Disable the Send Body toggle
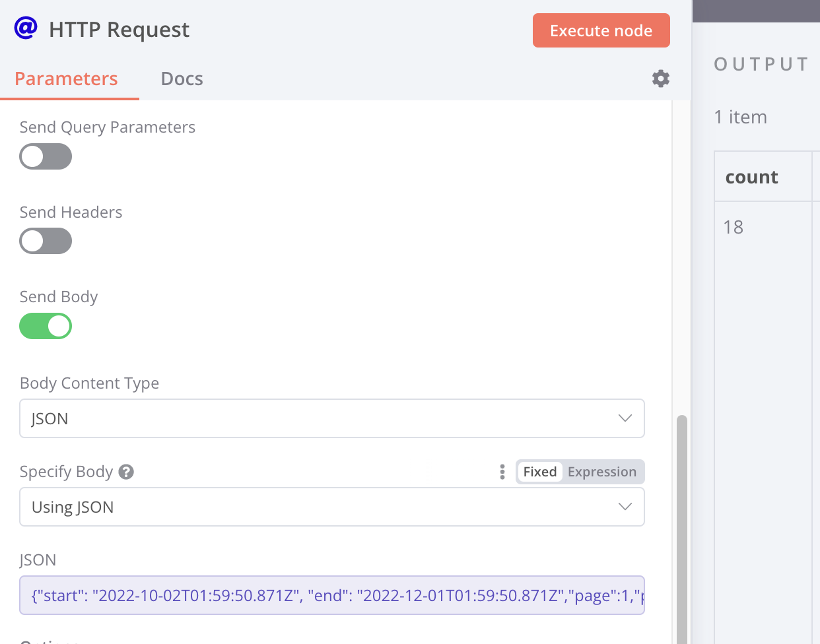820x644 pixels. click(46, 326)
